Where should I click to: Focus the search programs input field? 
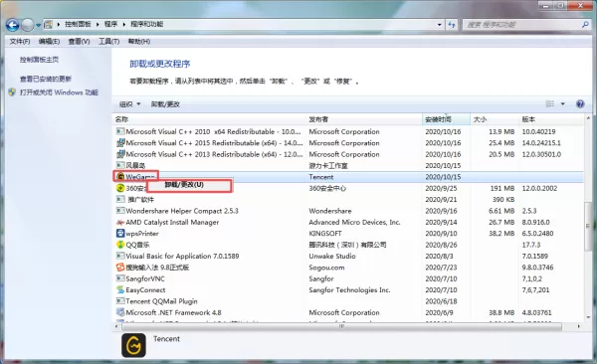[521, 25]
